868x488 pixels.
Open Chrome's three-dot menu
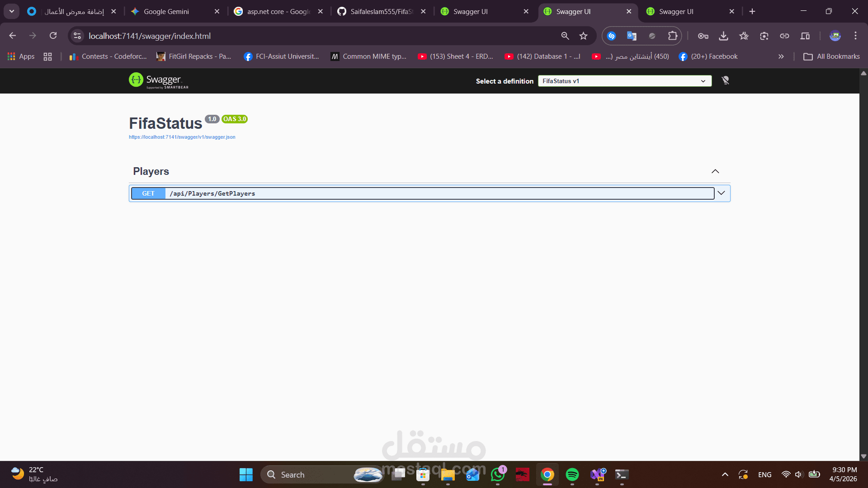856,36
